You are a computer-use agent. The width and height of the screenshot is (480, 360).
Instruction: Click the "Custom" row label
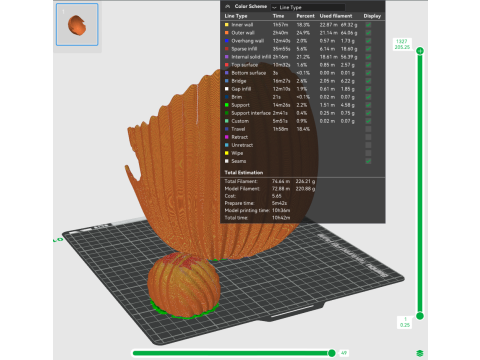point(240,121)
